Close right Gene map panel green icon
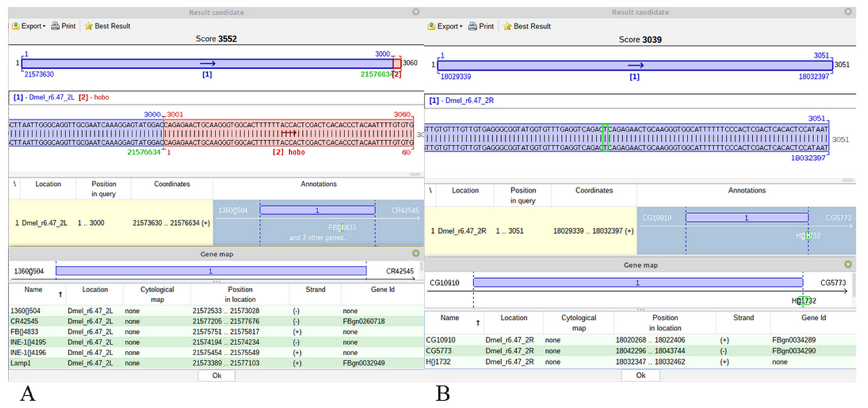 pyautogui.click(x=848, y=264)
